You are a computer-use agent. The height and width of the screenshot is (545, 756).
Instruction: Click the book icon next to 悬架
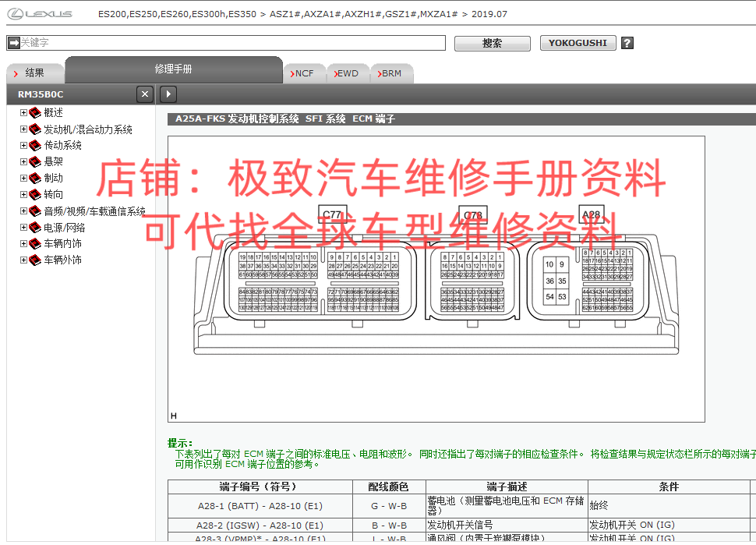point(35,162)
